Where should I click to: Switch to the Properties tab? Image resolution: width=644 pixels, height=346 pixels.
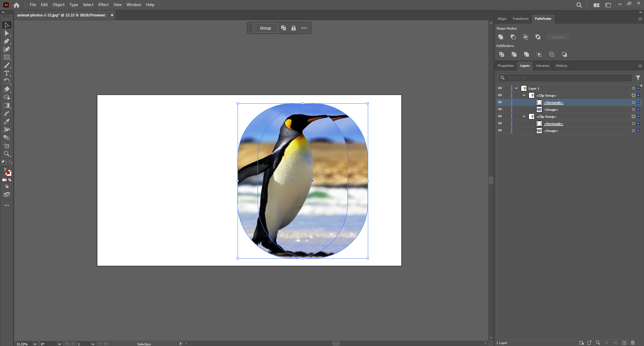[x=505, y=65]
